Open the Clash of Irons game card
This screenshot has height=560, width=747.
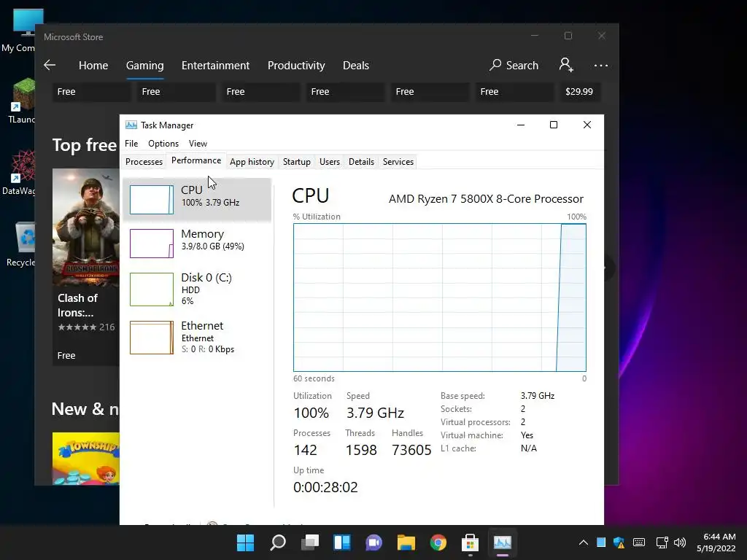[86, 267]
